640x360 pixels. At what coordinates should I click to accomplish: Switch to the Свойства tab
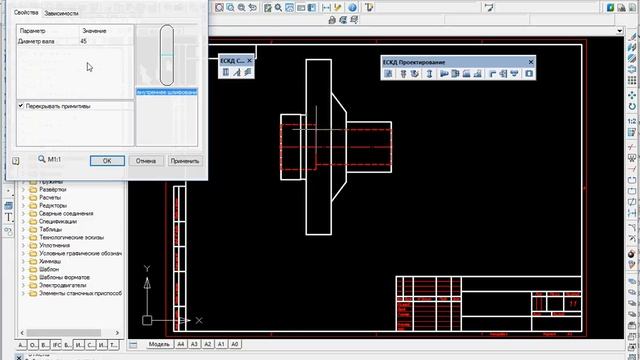[26, 13]
